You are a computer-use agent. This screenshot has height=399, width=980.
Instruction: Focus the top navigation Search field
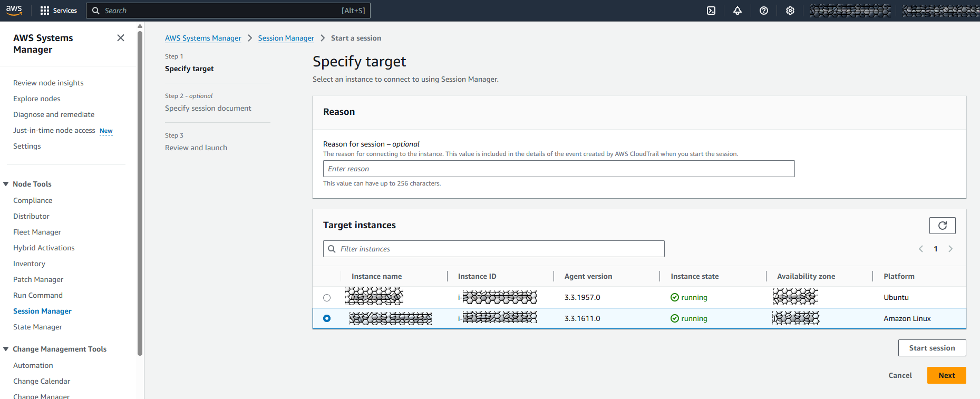coord(228,11)
